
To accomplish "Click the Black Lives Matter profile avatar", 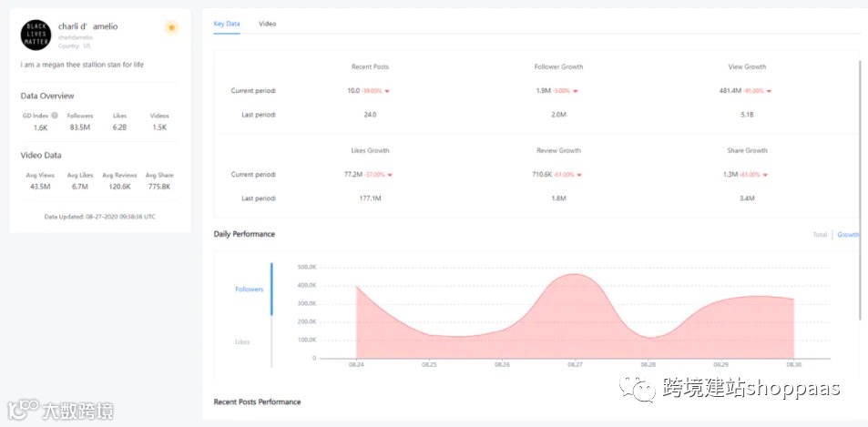I will pyautogui.click(x=36, y=35).
